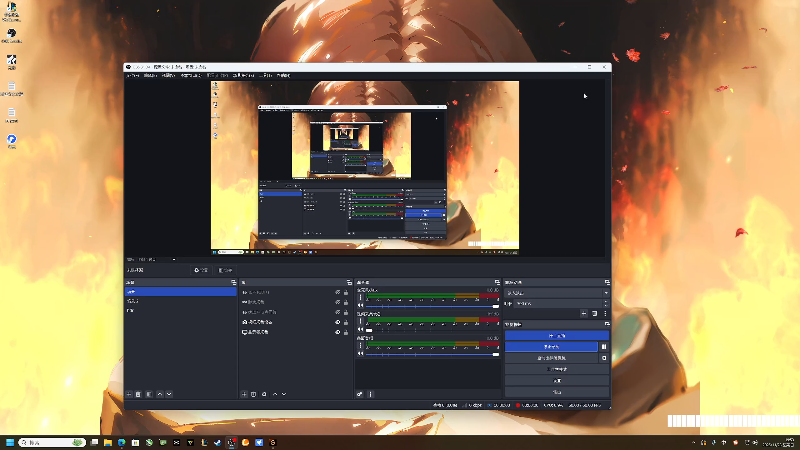Viewport: 800px width, 450px height.
Task: Show the second hidden source via its eye icon
Action: point(337,302)
